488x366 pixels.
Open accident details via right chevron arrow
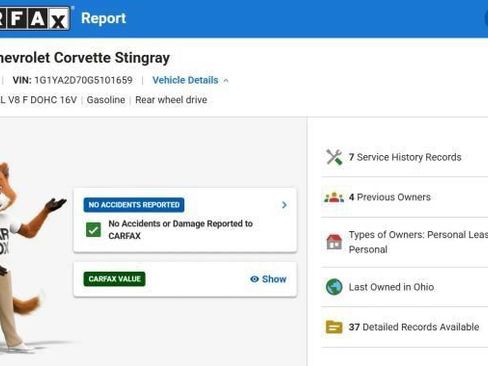(284, 205)
